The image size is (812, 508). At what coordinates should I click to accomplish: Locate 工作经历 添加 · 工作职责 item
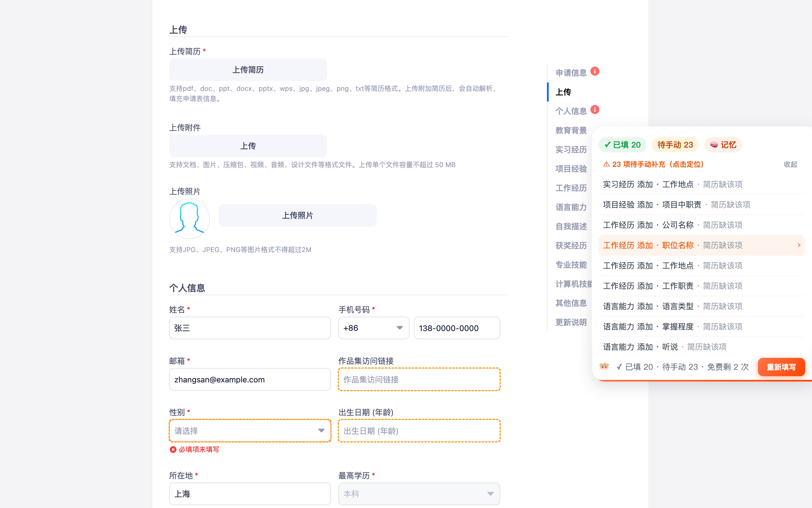click(701, 286)
